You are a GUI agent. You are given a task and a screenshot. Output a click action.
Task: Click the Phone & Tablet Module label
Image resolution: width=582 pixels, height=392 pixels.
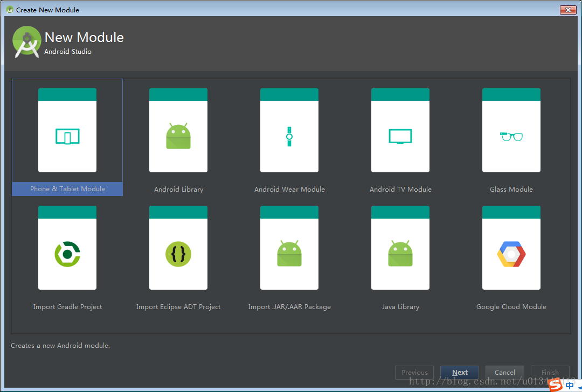67,189
